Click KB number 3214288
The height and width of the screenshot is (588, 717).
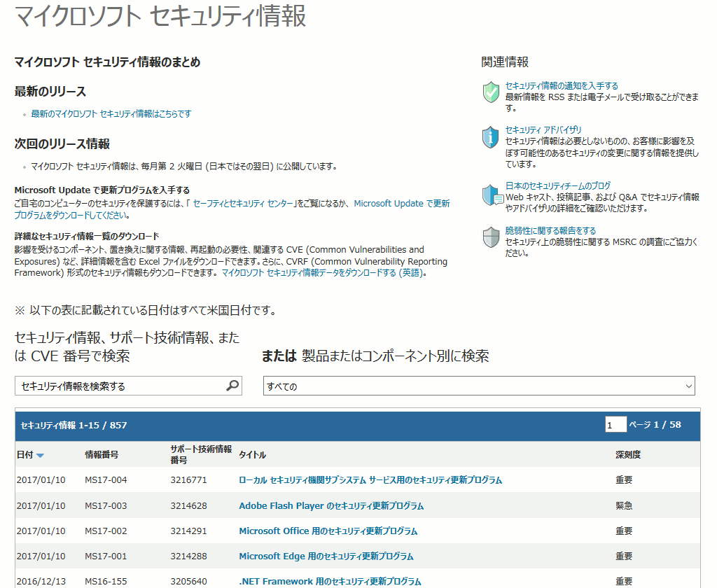188,556
